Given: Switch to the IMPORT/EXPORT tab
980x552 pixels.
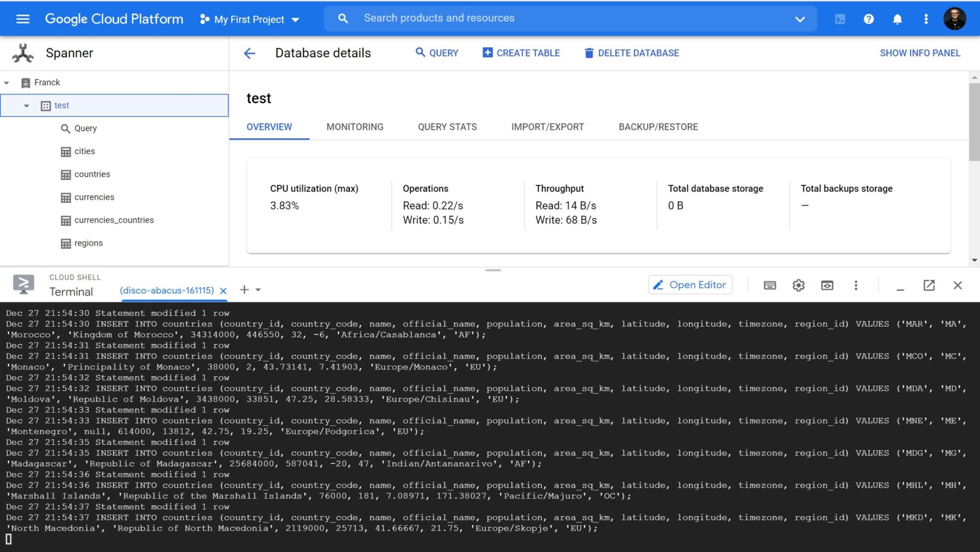Looking at the screenshot, I should coord(547,127).
